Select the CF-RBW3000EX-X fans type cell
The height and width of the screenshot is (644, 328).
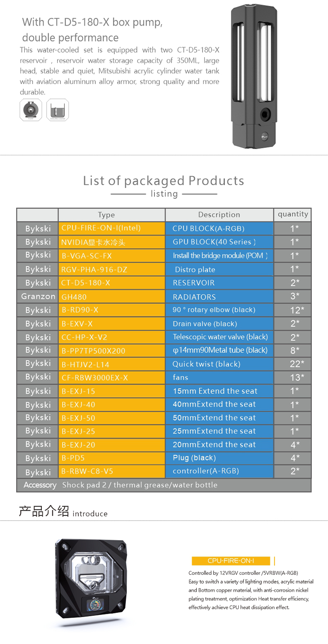(112, 377)
